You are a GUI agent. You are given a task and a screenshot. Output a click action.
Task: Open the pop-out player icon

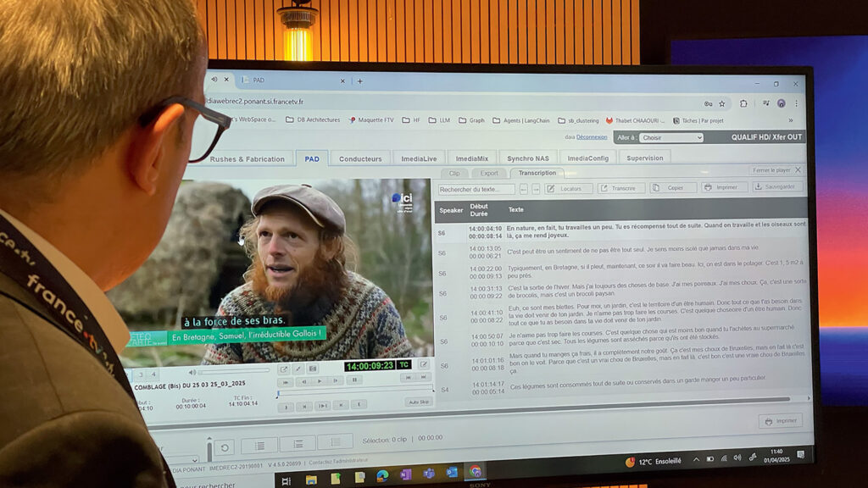tap(284, 369)
